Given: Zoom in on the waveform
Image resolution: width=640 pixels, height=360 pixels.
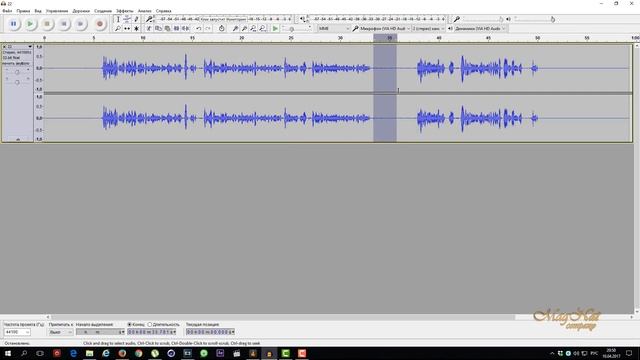Looking at the screenshot, I should click(235, 29).
